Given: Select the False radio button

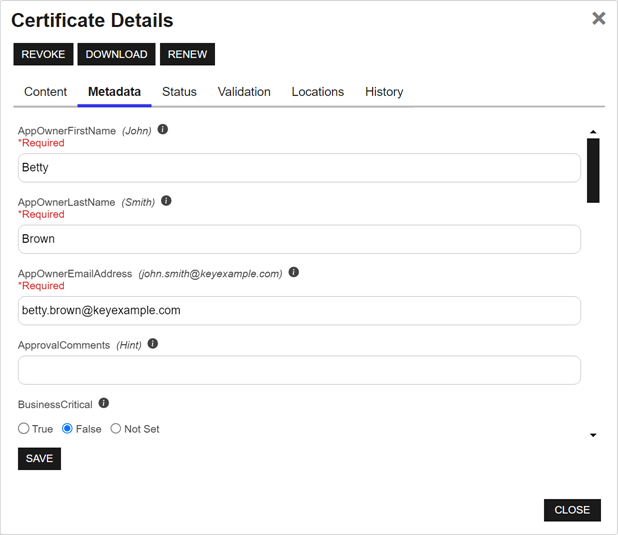Looking at the screenshot, I should pos(68,429).
